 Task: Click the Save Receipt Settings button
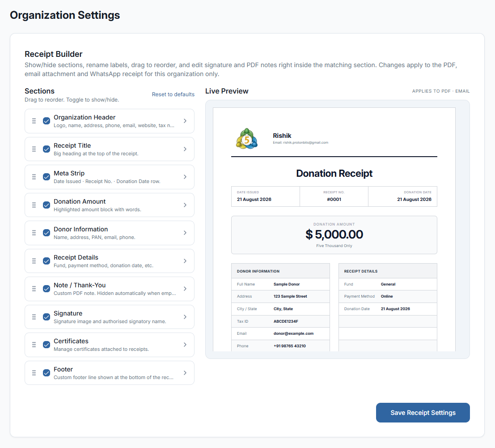[x=423, y=413]
